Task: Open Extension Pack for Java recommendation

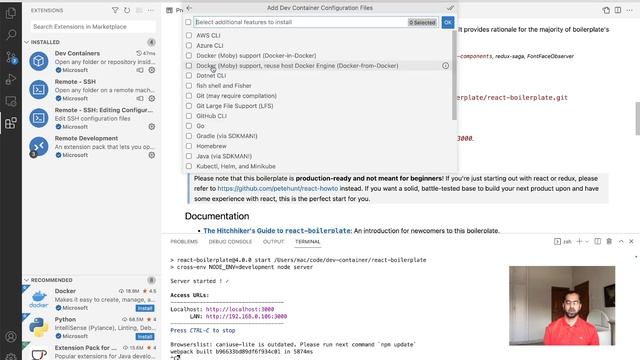Action: (x=92, y=351)
